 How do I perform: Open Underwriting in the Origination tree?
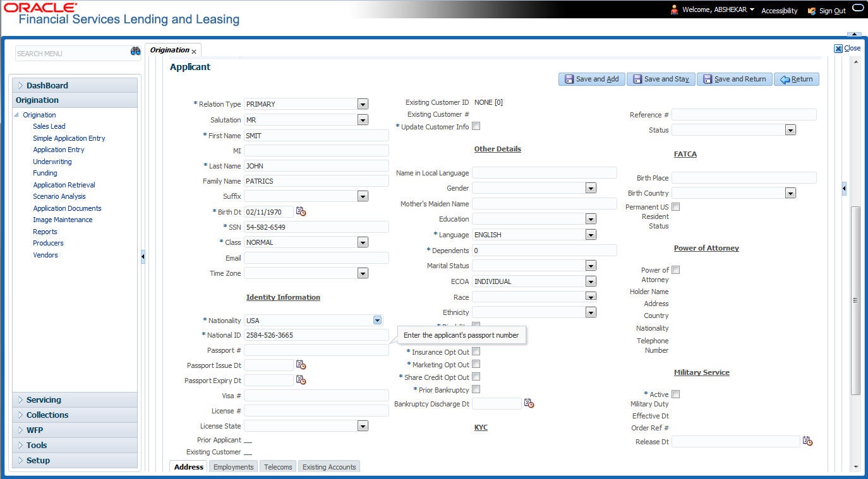[x=52, y=162]
